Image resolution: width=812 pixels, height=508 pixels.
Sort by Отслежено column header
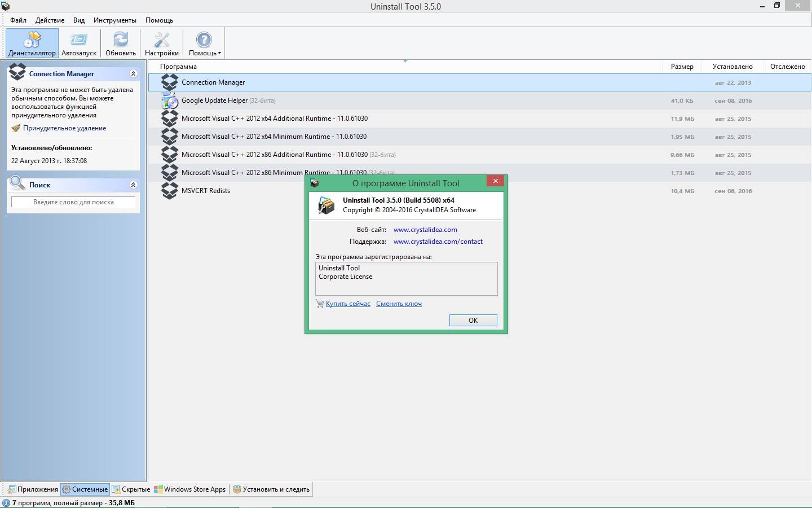(x=787, y=67)
